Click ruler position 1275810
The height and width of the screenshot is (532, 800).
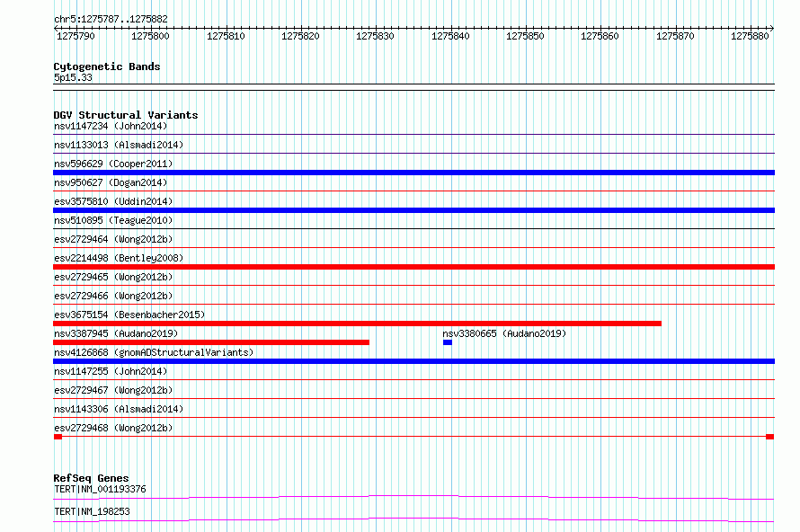tap(226, 36)
